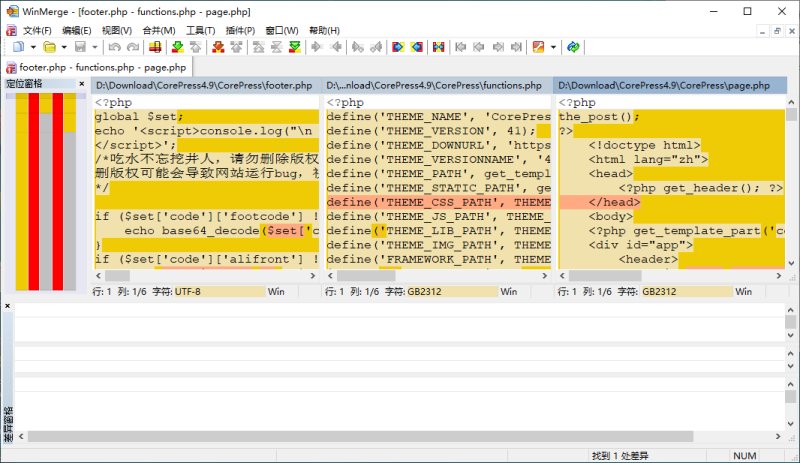This screenshot has width=800, height=463.
Task: Click Copy Left and Advance icon
Action: tap(376, 47)
